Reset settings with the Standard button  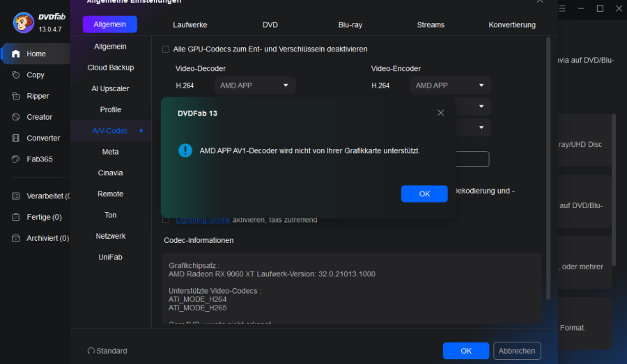pyautogui.click(x=107, y=351)
